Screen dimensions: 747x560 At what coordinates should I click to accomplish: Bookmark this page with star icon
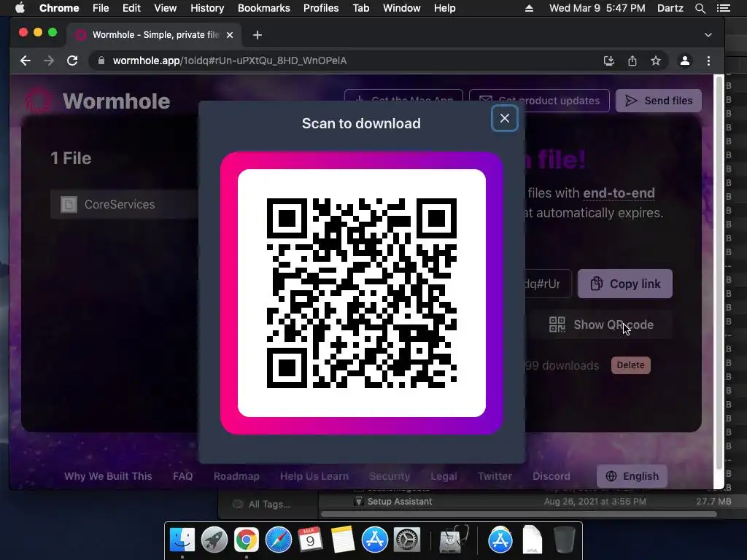(656, 61)
